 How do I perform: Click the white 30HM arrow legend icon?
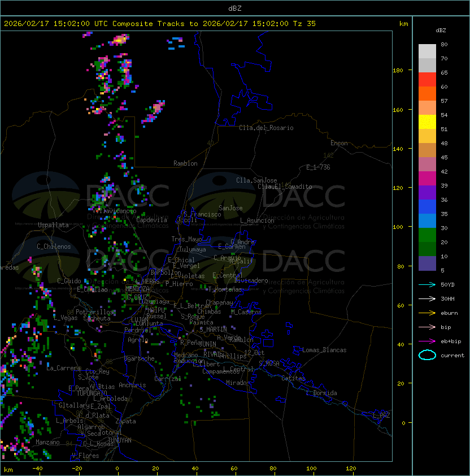(427, 298)
